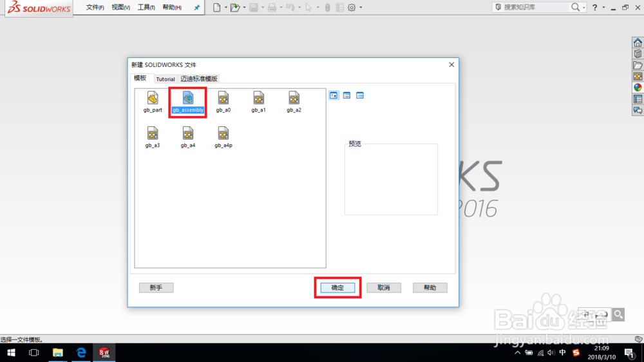644x362 pixels.
Task: Expand the Select tool dropdown arrow
Action: point(318,7)
